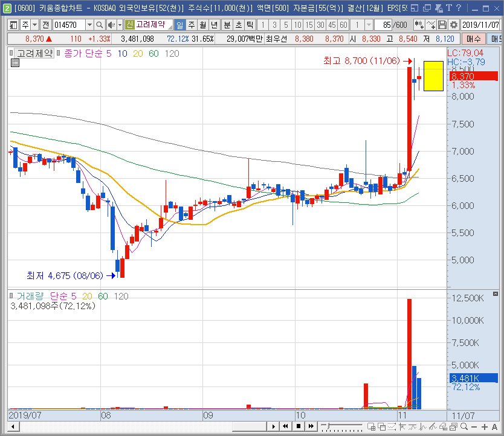Click the 2019/11/07 date field
504x436 pixels.
click(480, 25)
